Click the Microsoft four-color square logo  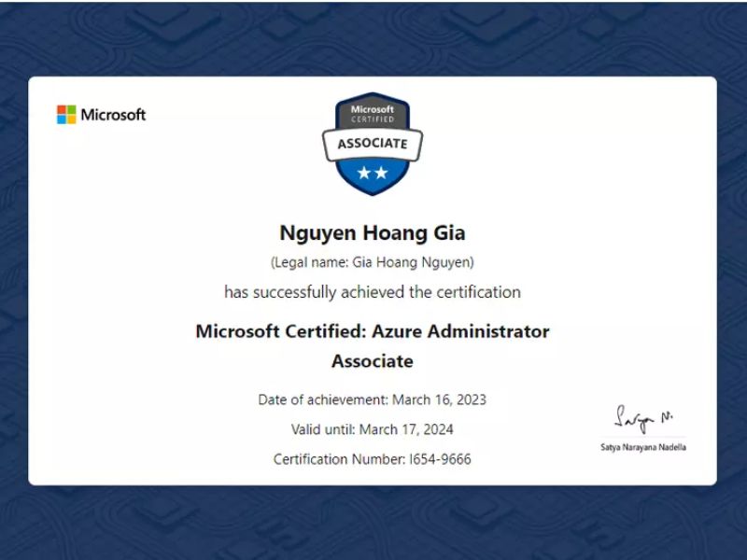pos(66,115)
